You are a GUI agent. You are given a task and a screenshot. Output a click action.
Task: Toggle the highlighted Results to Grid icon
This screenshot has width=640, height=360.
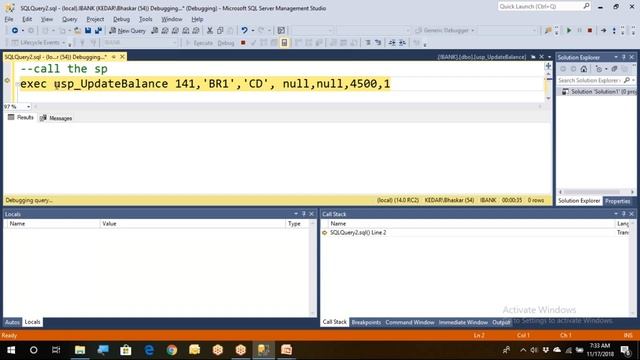(x=284, y=42)
